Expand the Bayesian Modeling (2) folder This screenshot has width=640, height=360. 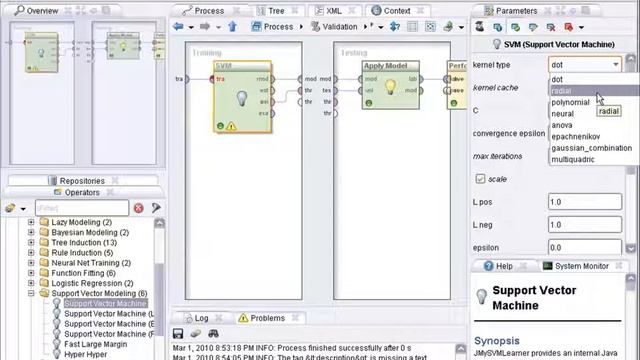(31, 232)
